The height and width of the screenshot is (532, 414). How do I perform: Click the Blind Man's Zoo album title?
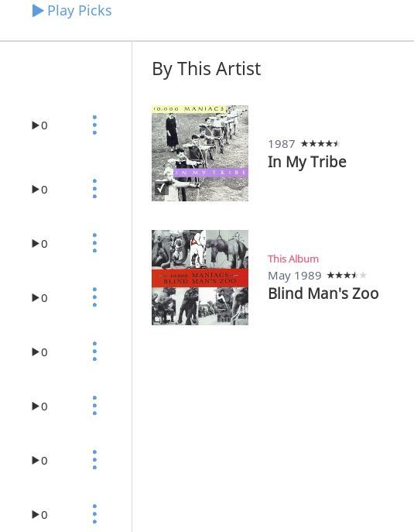click(x=323, y=293)
